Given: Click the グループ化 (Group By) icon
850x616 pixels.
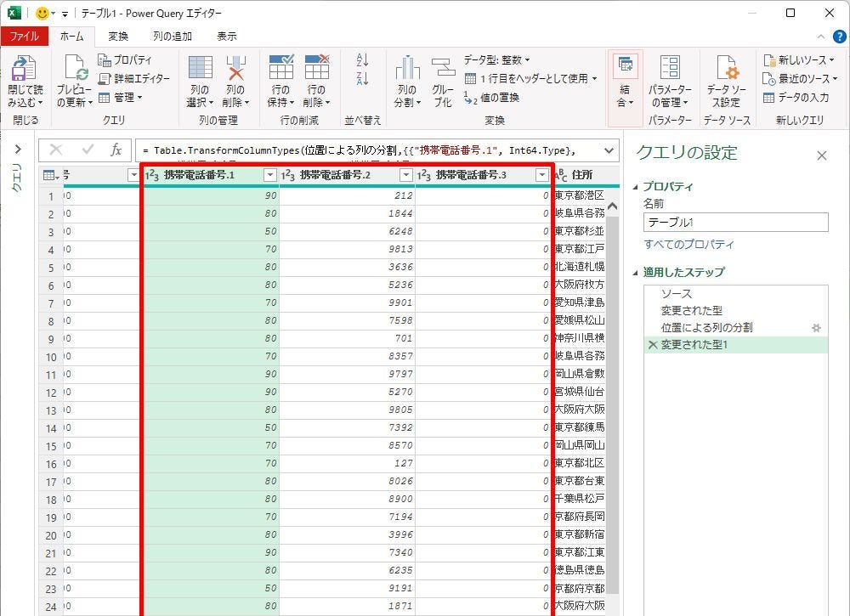Looking at the screenshot, I should (443, 69).
